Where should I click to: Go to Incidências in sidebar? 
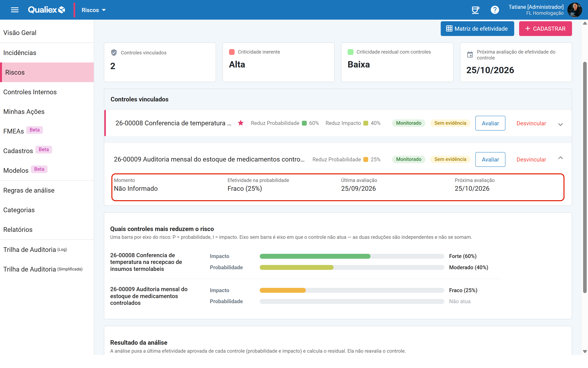[x=47, y=53]
